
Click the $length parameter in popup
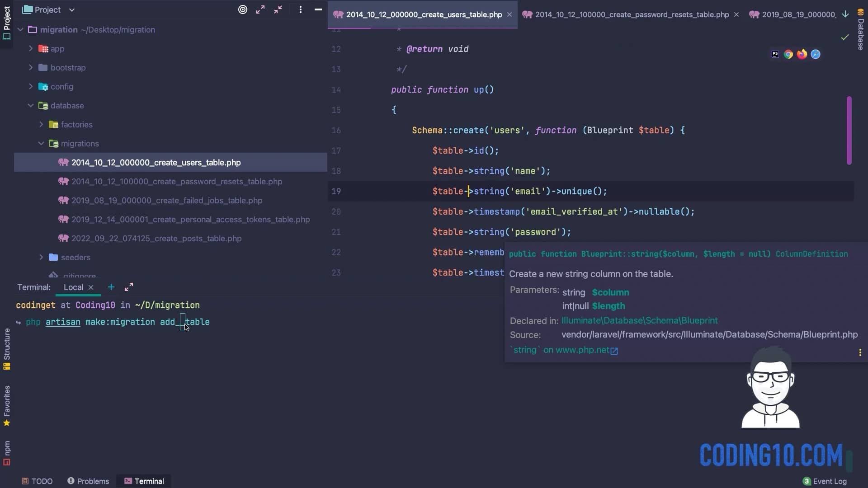[609, 306]
